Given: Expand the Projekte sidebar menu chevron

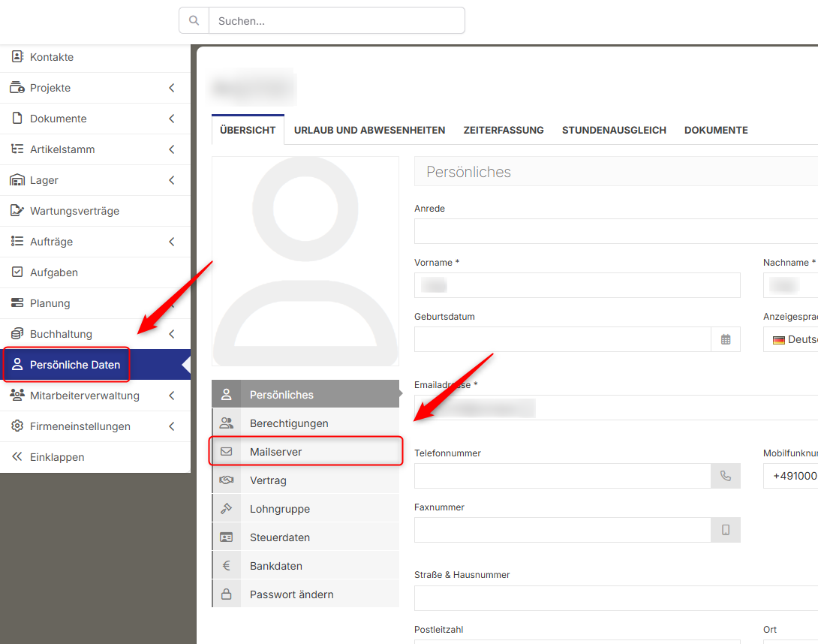Looking at the screenshot, I should pos(172,88).
